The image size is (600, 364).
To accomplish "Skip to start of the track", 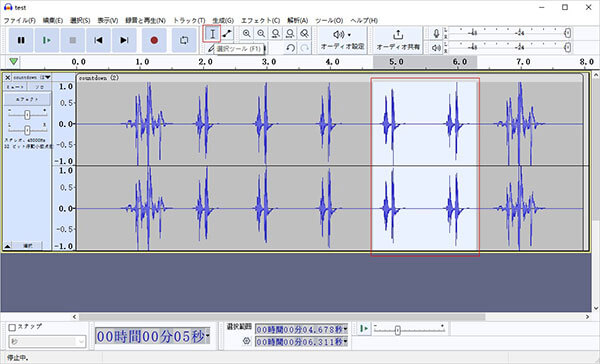I will [98, 40].
